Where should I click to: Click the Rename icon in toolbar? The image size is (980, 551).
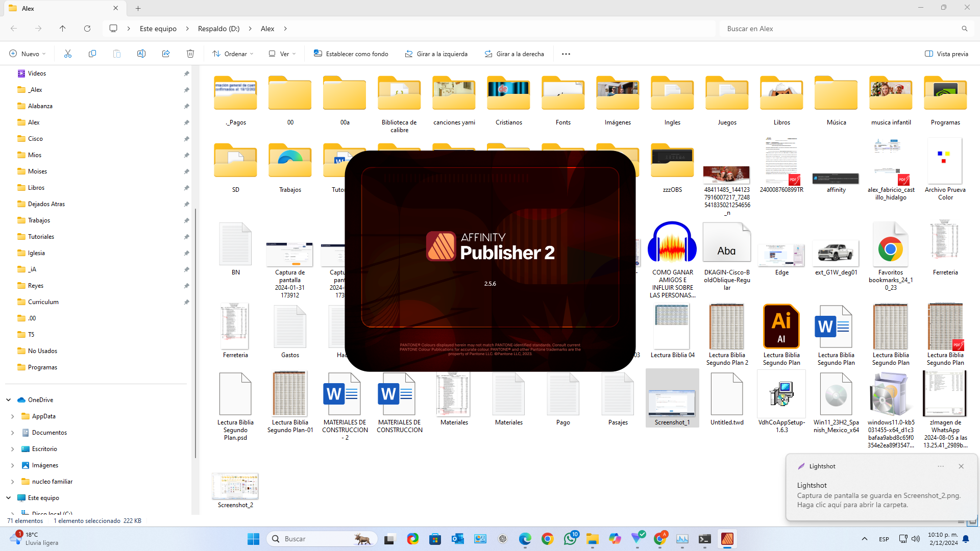click(x=141, y=54)
